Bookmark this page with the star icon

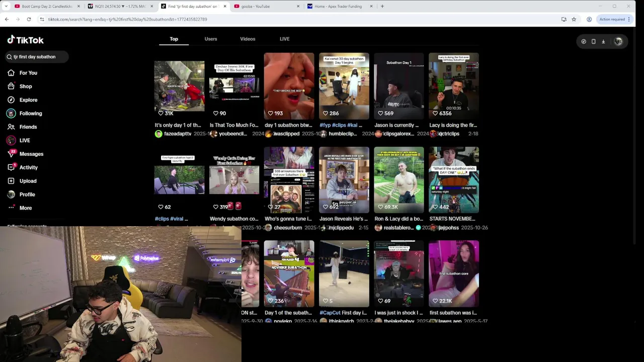574,19
